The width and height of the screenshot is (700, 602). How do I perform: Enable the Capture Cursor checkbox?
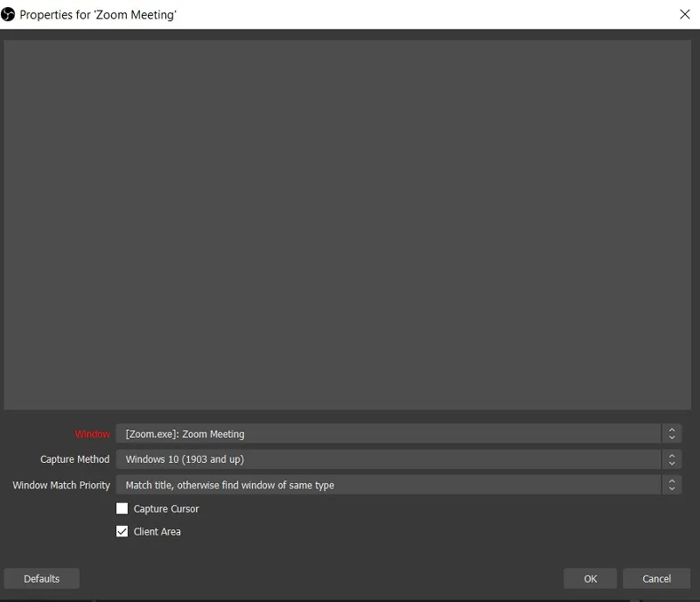coord(122,508)
